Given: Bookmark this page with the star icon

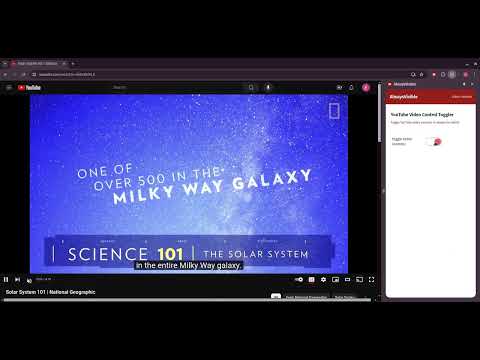Looking at the screenshot, I should pos(422,74).
